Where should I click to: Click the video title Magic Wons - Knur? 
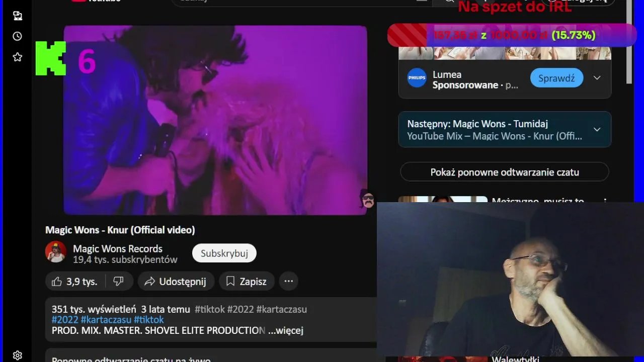120,230
